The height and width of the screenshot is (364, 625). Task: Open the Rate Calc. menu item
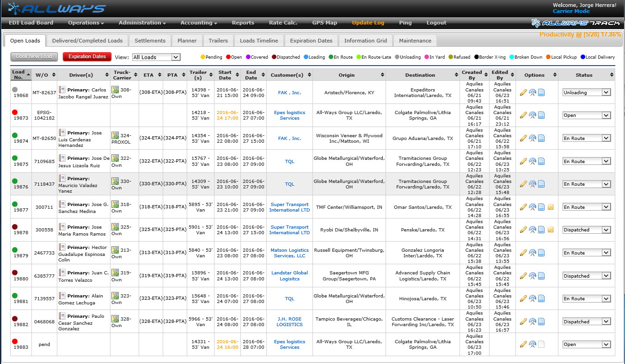(x=283, y=23)
